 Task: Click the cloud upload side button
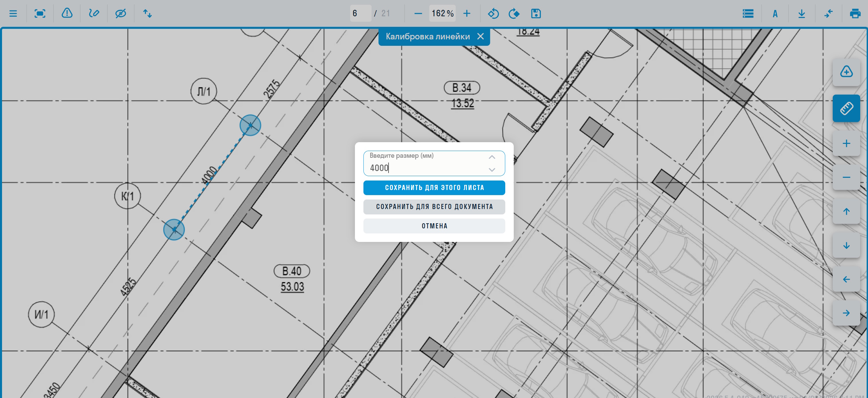pyautogui.click(x=846, y=72)
